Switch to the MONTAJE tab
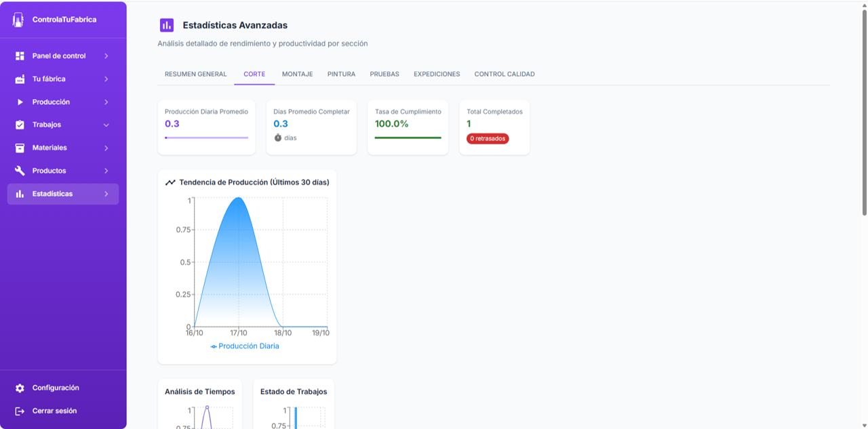The image size is (868, 429). (x=297, y=74)
